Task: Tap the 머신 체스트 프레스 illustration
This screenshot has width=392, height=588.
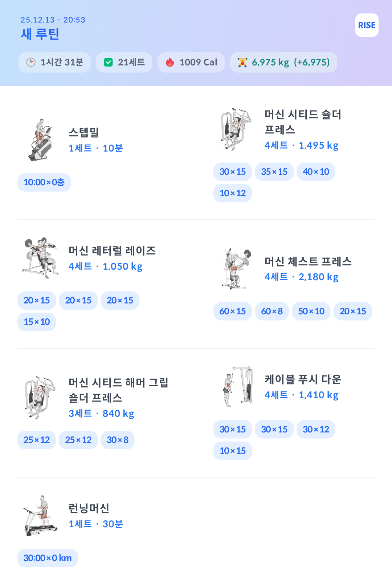Action: 236,269
